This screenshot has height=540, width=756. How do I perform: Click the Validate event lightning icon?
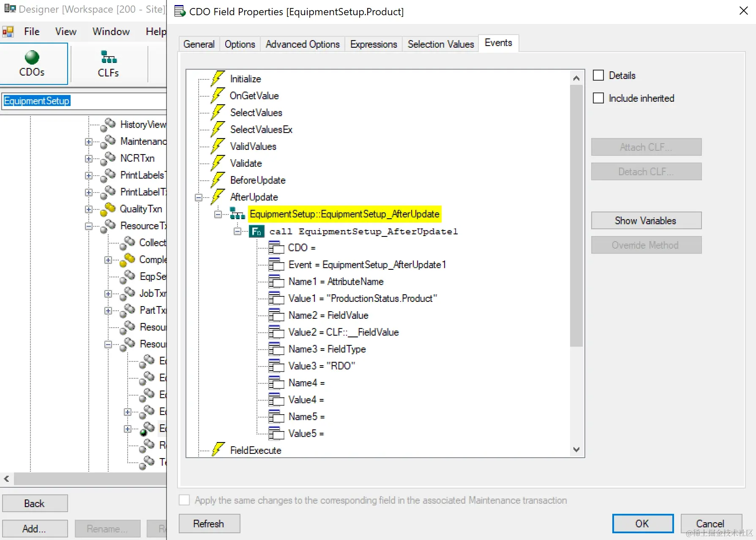[218, 163]
